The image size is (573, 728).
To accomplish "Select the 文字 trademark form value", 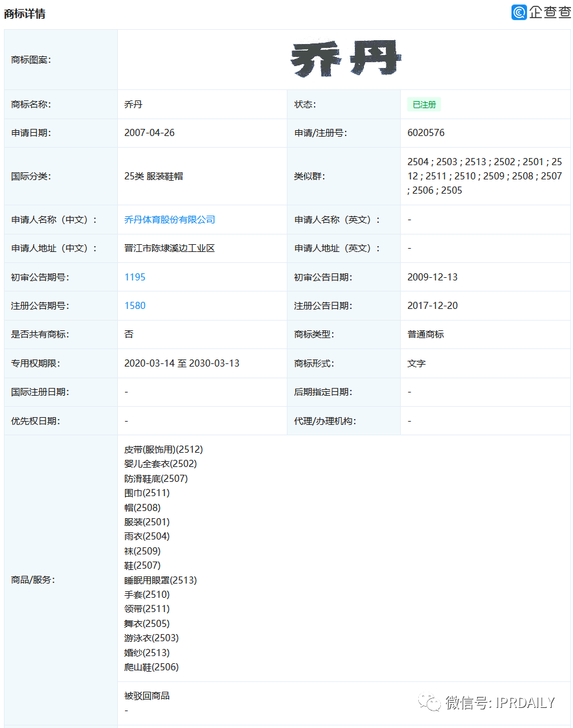I will pos(416,363).
